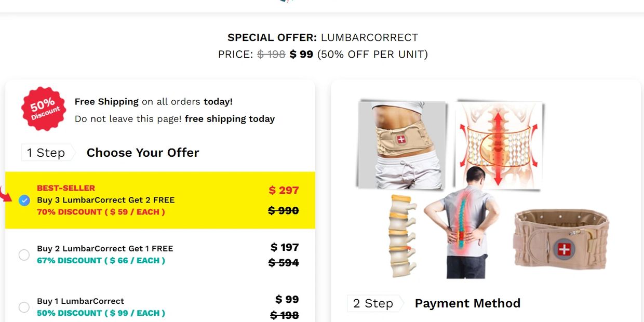The image size is (644, 322).
Task: Click the spinal vertebrae column illustration
Action: [403, 235]
